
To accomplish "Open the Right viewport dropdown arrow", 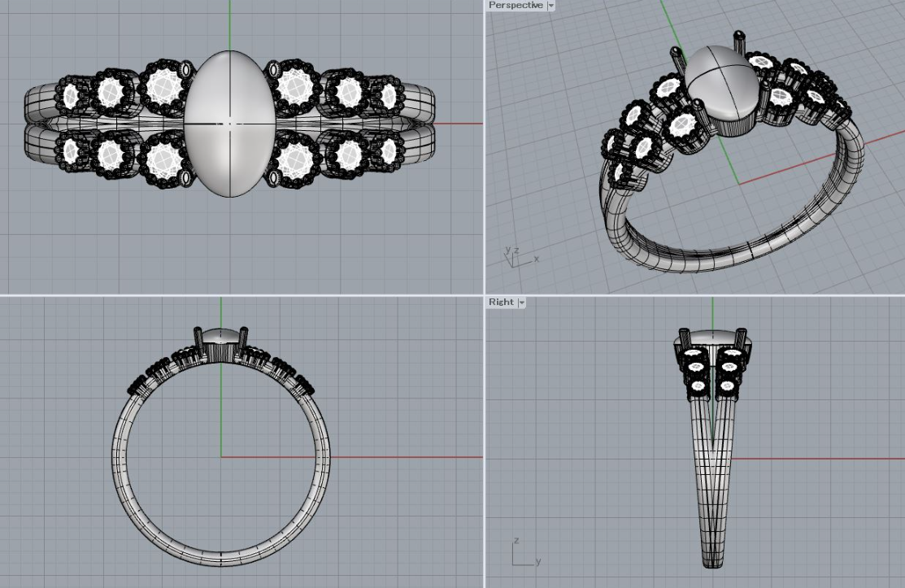I will 521,303.
